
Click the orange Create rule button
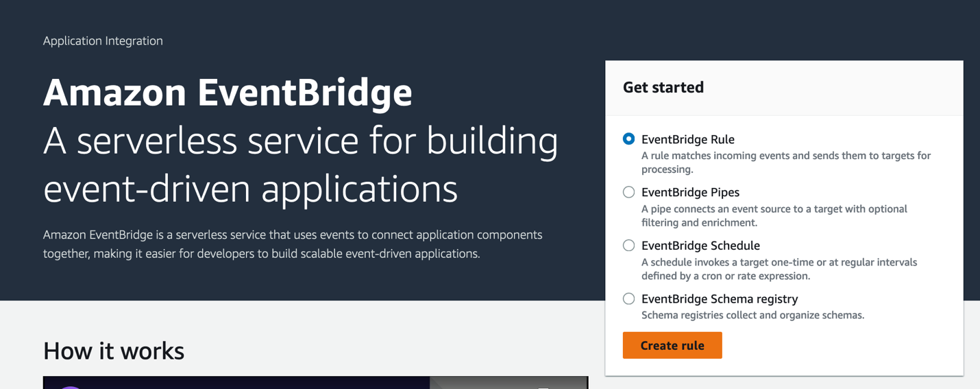pyautogui.click(x=672, y=345)
